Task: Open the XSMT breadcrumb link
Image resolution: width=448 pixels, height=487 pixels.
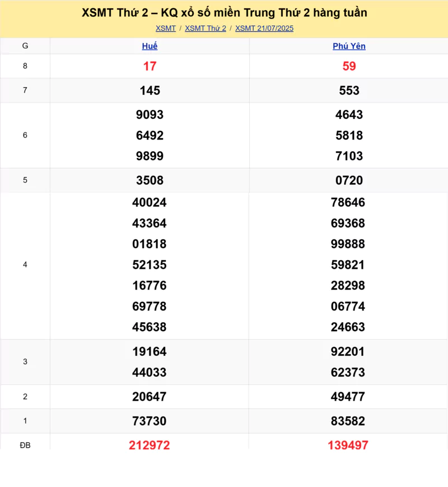Action: coord(165,28)
